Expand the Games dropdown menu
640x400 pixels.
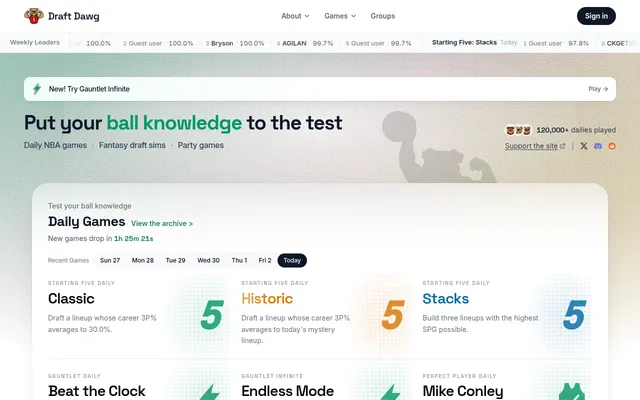(x=340, y=16)
